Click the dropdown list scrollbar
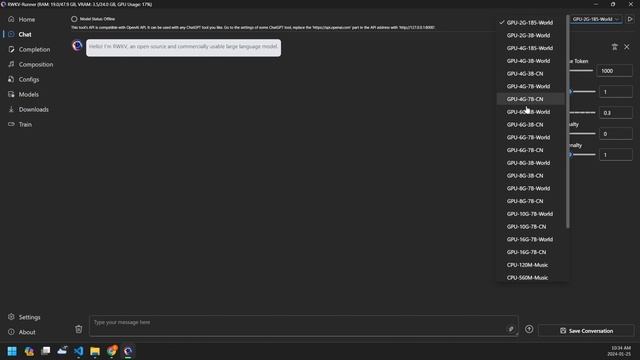This screenshot has width=640, height=360. [568, 122]
